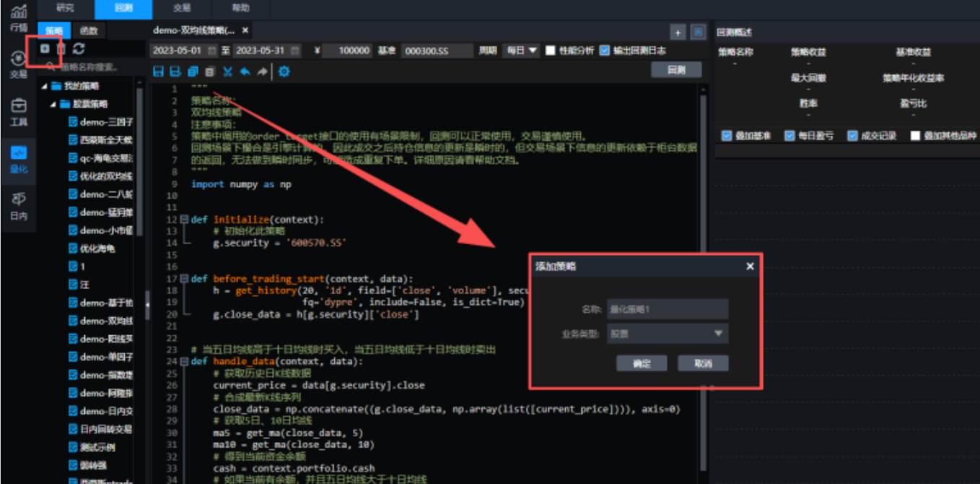The height and width of the screenshot is (484, 980).
Task: Save the current strategy code
Action: (159, 72)
